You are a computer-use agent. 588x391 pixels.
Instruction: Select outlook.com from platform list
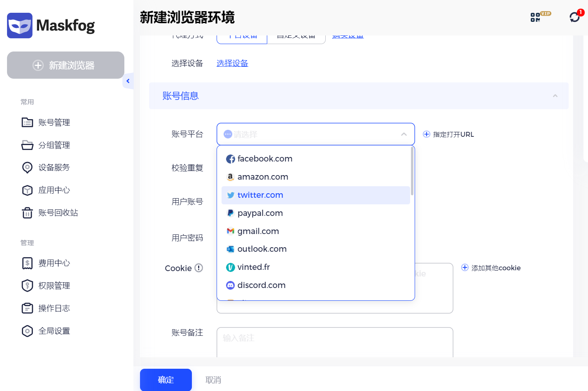(x=315, y=249)
